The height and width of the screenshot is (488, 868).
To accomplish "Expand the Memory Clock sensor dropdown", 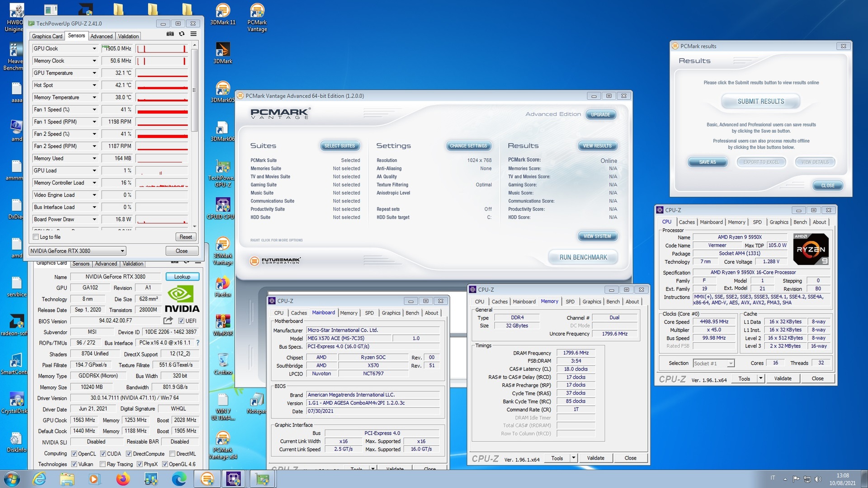I will click(x=94, y=61).
